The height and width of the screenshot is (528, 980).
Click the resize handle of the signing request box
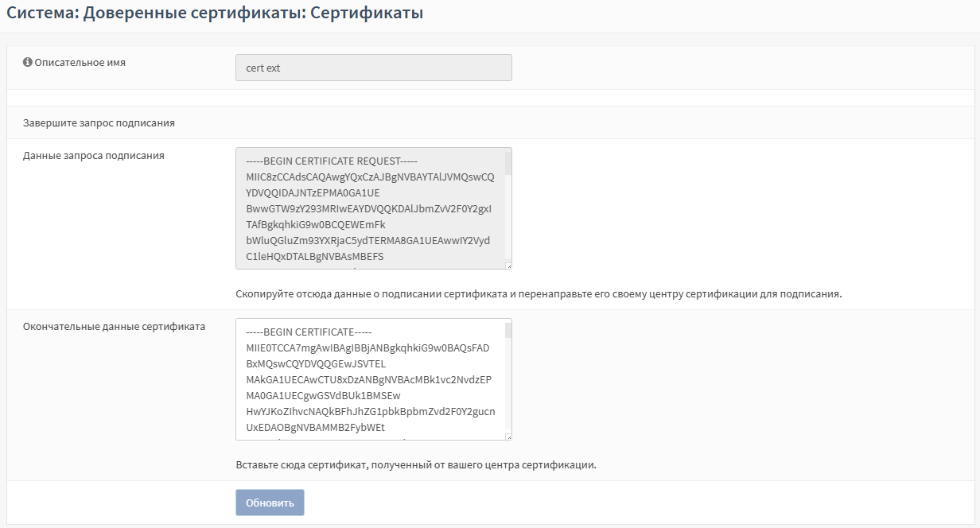coord(508,266)
